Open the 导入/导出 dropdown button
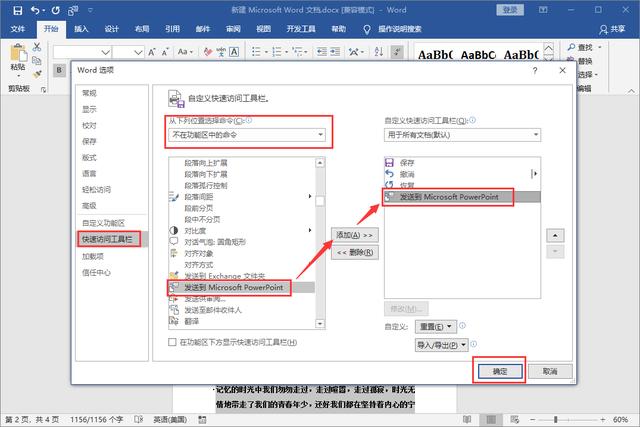Viewport: 640px width, 427px height. click(441, 345)
